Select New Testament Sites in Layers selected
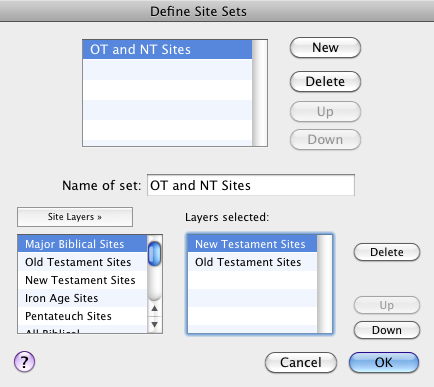 pos(252,244)
